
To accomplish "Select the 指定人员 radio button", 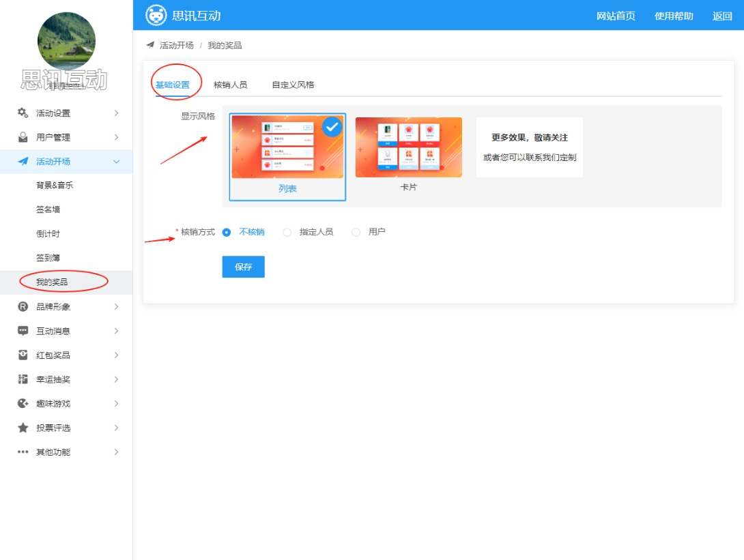I will (287, 233).
